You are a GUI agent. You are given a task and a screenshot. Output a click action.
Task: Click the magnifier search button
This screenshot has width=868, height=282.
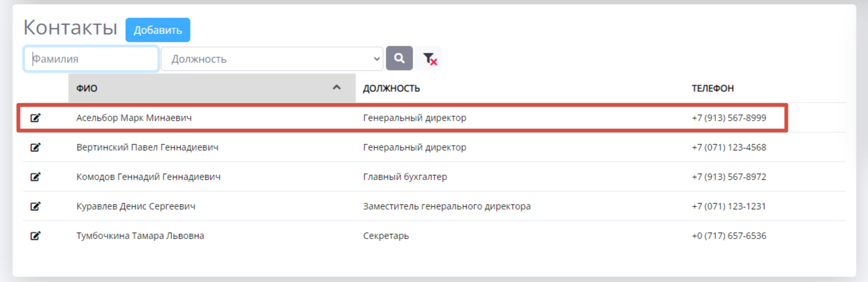pos(399,58)
